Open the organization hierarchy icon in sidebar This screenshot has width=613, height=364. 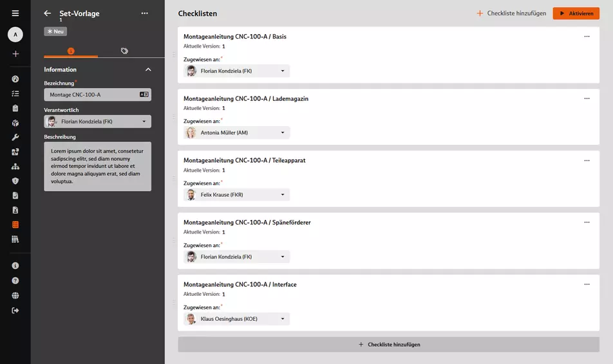pyautogui.click(x=15, y=167)
